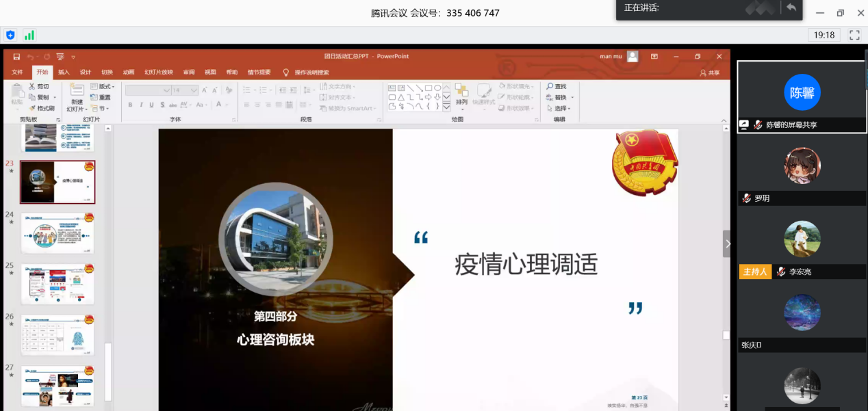Toggle bold formatting
Viewport: 868px width, 411px height.
click(x=130, y=105)
